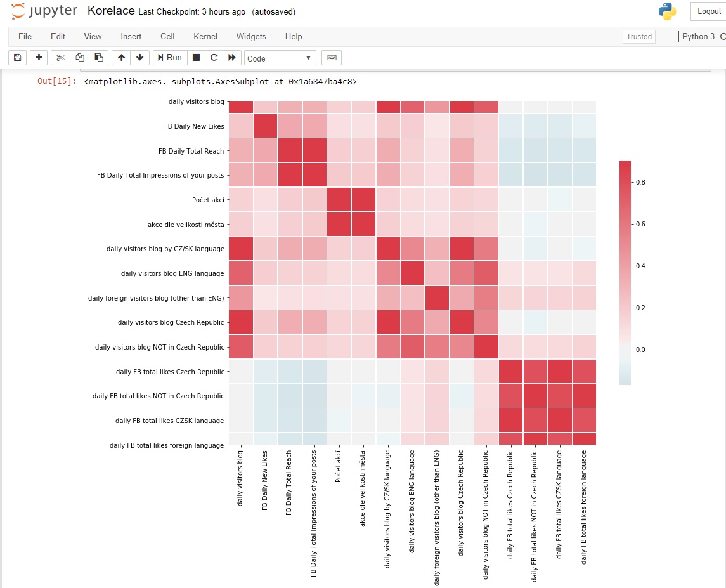The height and width of the screenshot is (588, 726).
Task: Open the command palette keyboard icon
Action: 332,58
